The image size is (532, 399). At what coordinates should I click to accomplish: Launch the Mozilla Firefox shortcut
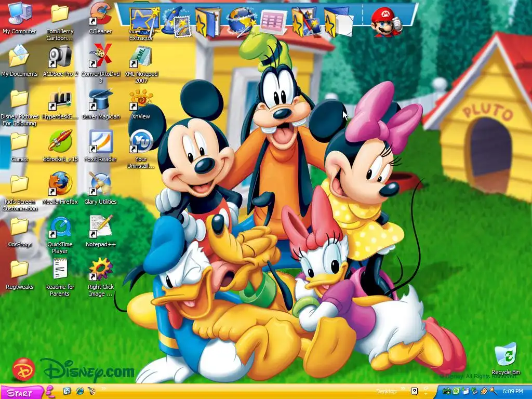[60, 189]
